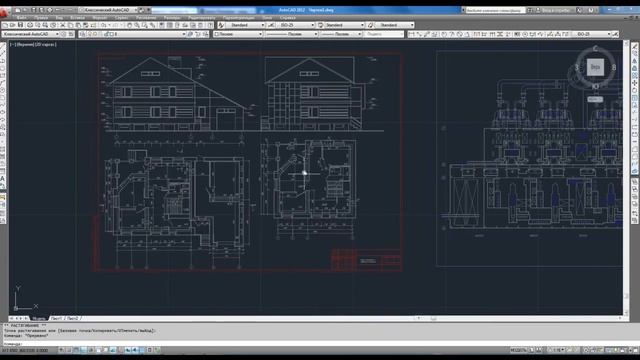The height and width of the screenshot is (360, 640).
Task: Click ViewCube top face Верх
Action: [x=595, y=67]
